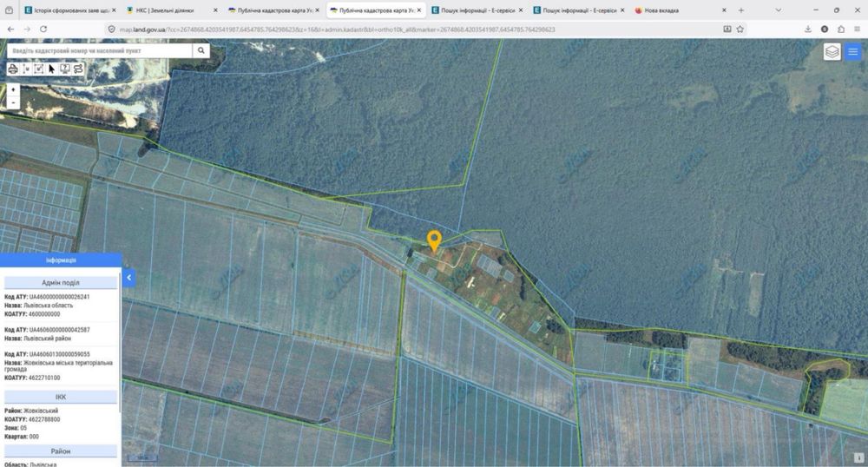868x467 pixels.
Task: Open the blue hamburger menu
Action: coord(853,51)
